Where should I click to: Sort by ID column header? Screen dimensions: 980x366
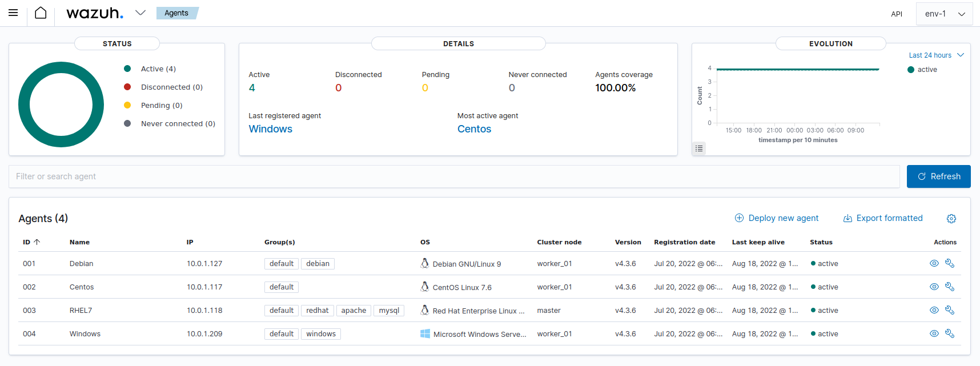pos(31,242)
